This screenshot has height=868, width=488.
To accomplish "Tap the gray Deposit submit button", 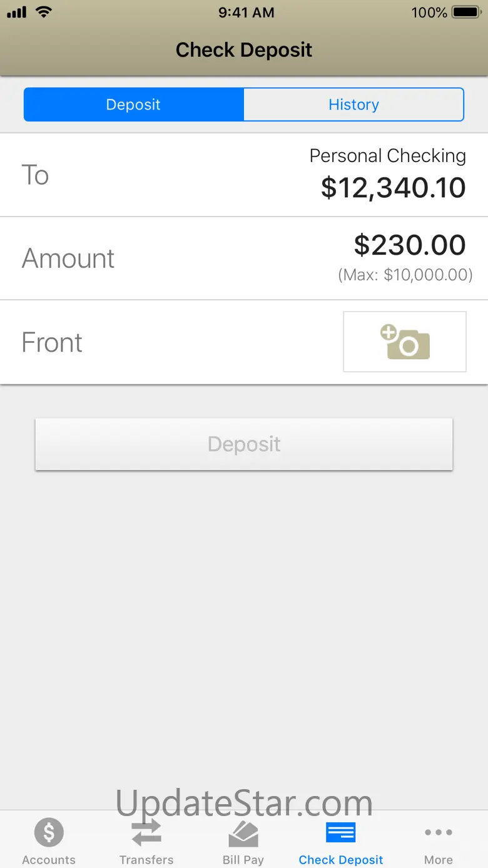I will click(x=244, y=444).
